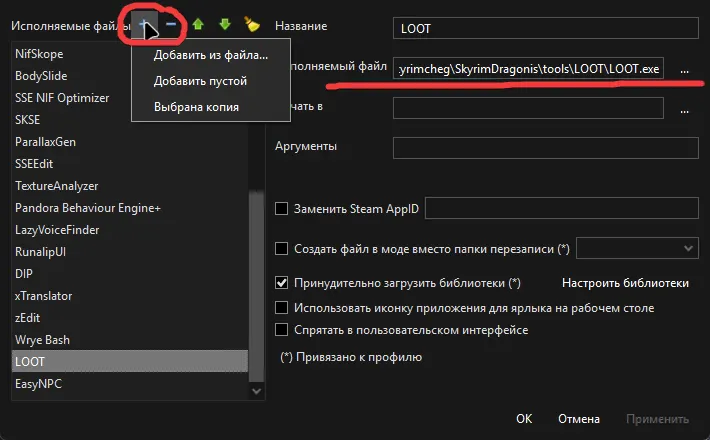The width and height of the screenshot is (710, 440).
Task: Choose 'Добавить из файла...' menu entry
Action: 211,55
